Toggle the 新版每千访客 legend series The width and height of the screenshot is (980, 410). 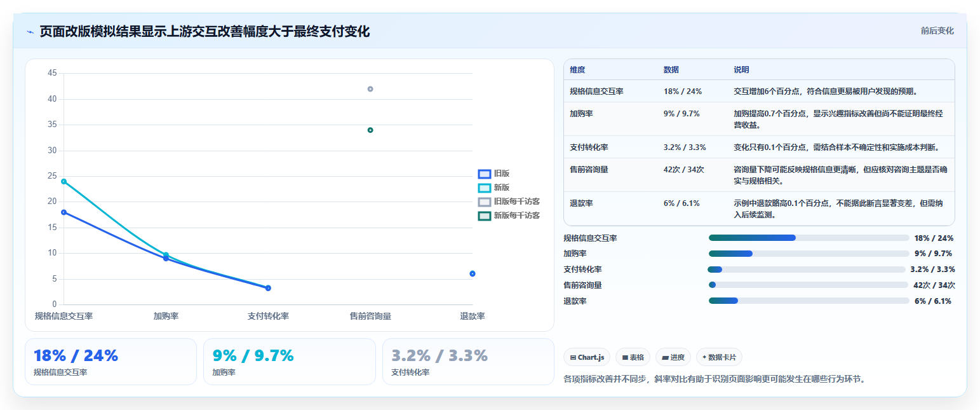(509, 215)
